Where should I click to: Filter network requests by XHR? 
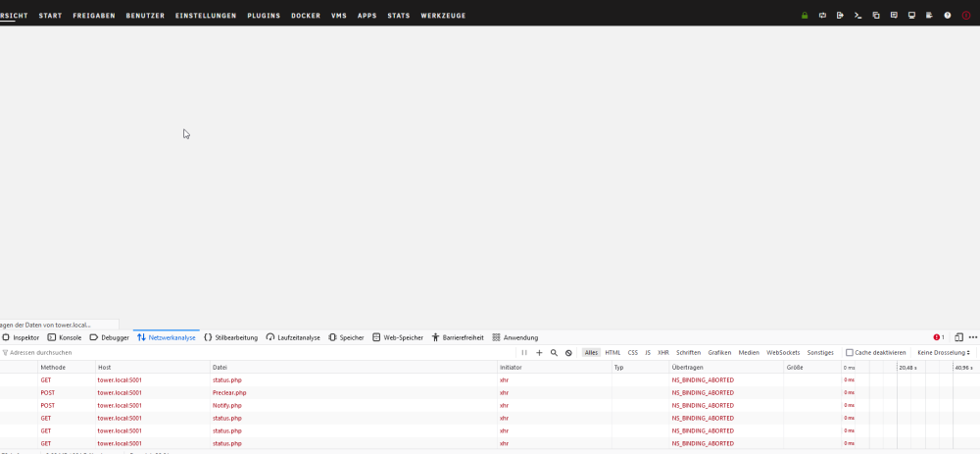pos(663,353)
